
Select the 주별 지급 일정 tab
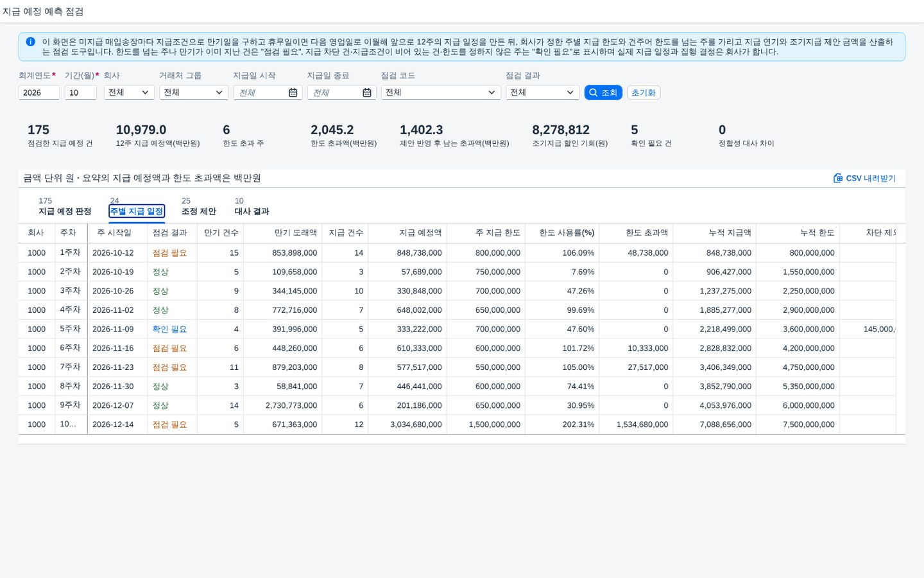pyautogui.click(x=137, y=211)
